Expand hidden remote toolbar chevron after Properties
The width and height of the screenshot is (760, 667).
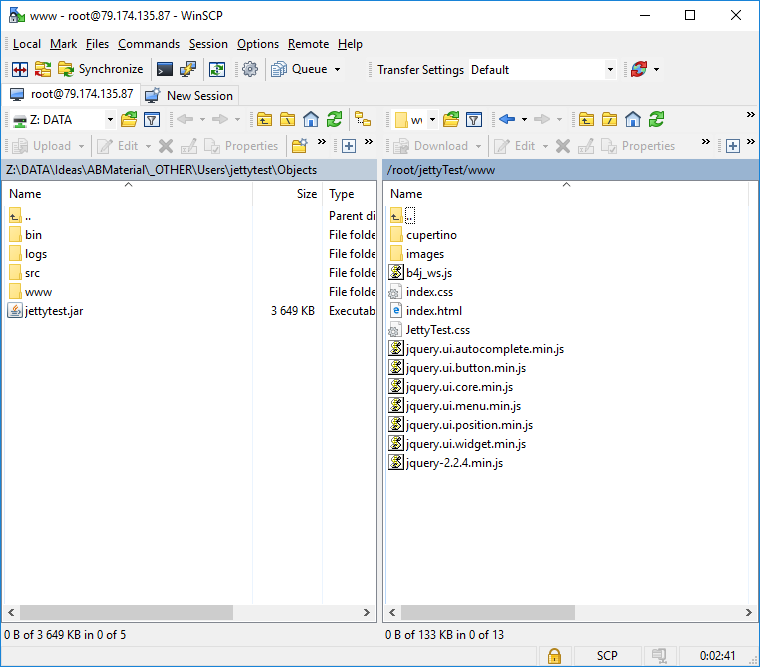pyautogui.click(x=706, y=142)
